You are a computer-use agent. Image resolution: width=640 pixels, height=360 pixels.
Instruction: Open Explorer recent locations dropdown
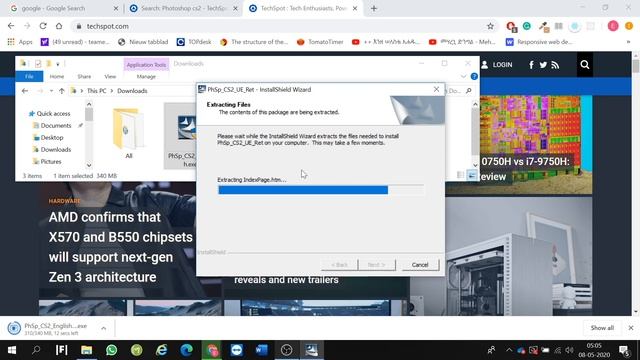(51, 91)
